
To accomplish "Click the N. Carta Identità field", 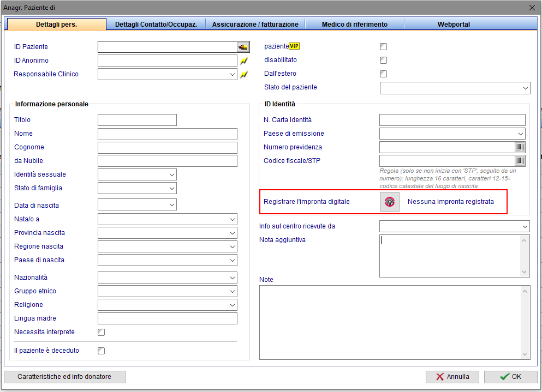I will 452,120.
